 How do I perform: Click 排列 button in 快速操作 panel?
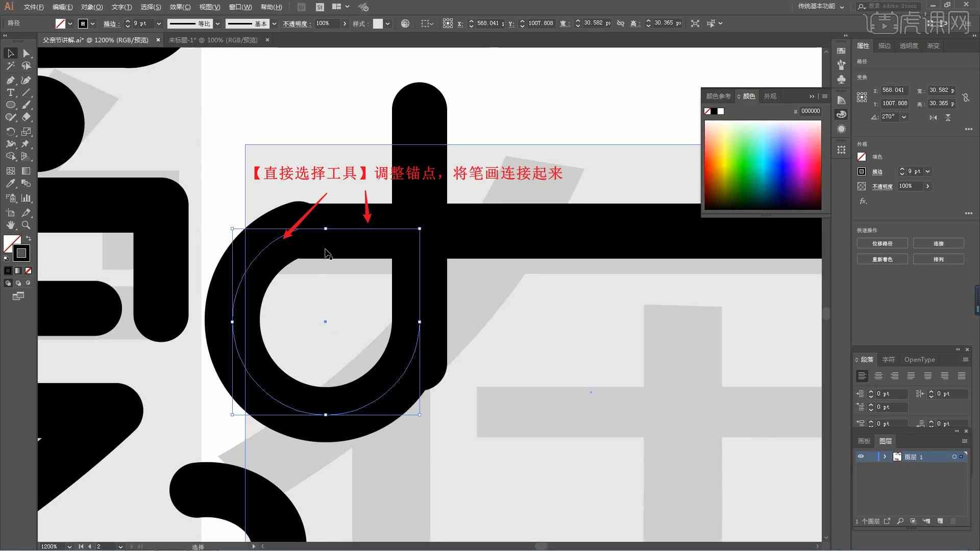(939, 259)
